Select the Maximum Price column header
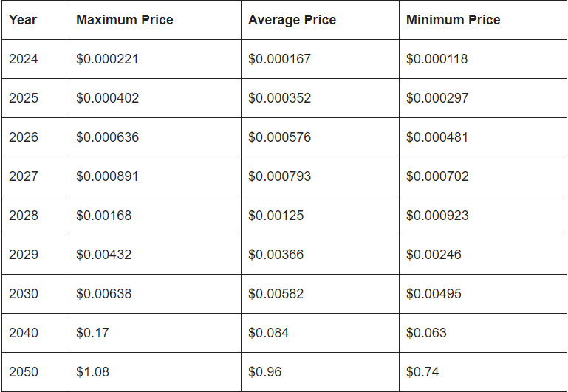 [x=125, y=20]
